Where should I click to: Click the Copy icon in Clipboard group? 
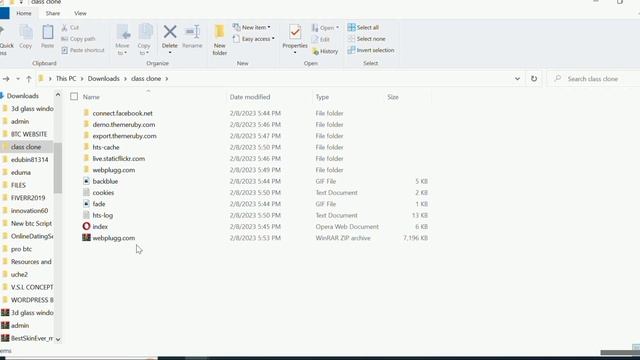26,33
